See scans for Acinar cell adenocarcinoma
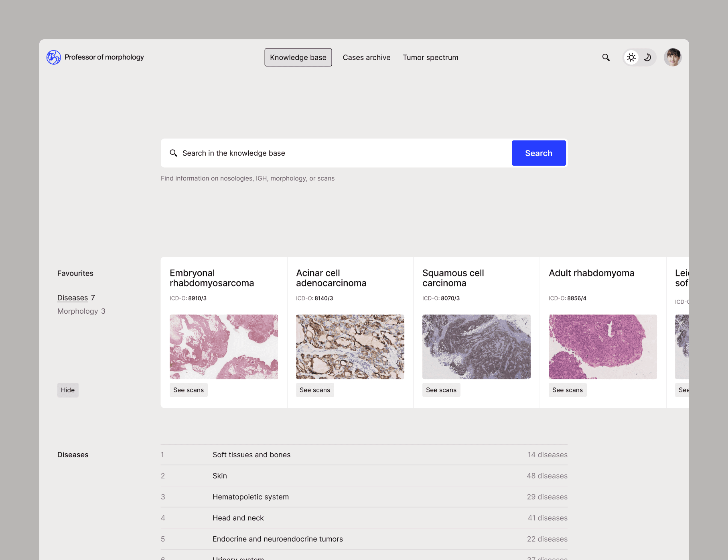 (315, 390)
